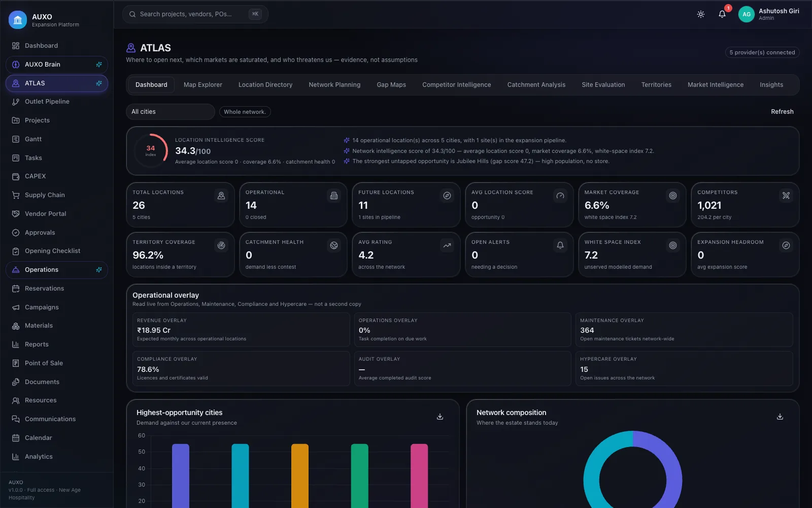Click Outlet Pipeline branch icon
The height and width of the screenshot is (508, 812).
point(16,102)
